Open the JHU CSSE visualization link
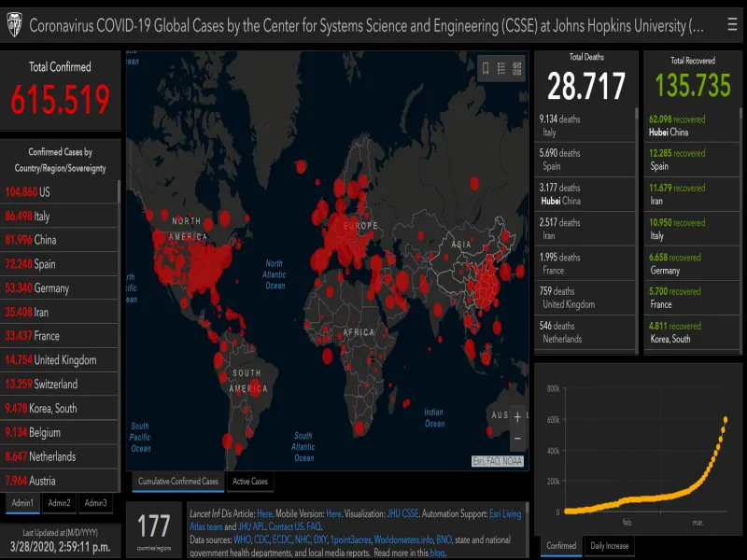The width and height of the screenshot is (747, 560). pos(402,513)
